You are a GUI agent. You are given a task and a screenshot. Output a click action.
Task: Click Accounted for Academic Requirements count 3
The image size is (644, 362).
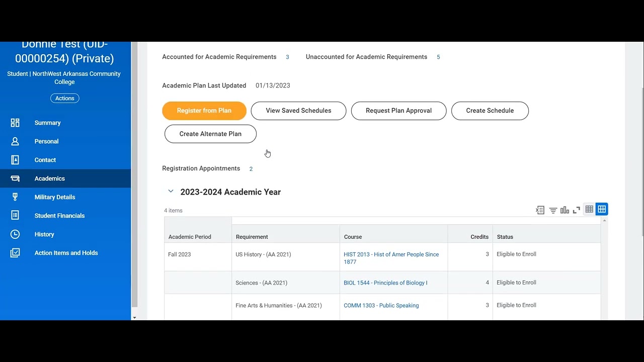(x=287, y=57)
